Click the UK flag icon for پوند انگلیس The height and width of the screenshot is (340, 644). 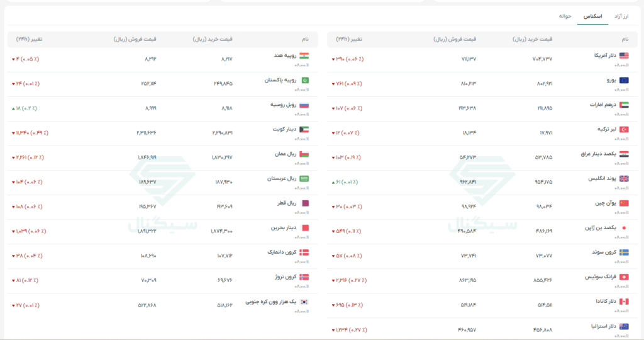(624, 178)
